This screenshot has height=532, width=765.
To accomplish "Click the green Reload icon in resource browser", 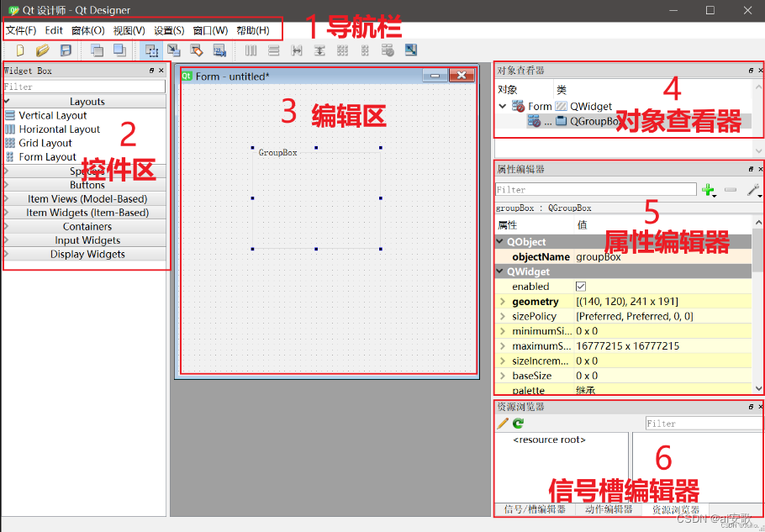I will [x=518, y=424].
